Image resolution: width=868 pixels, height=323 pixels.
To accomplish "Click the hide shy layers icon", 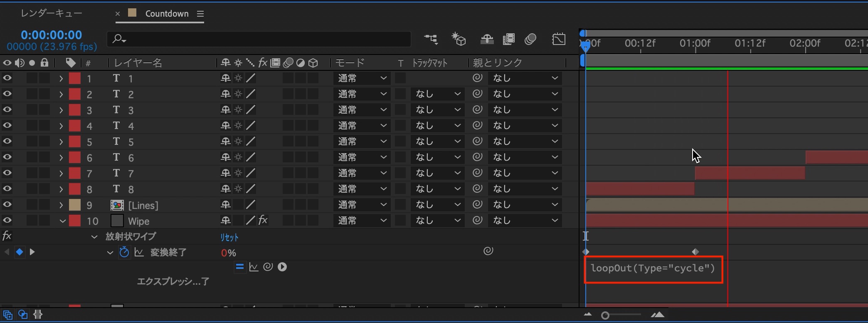I will pyautogui.click(x=487, y=39).
